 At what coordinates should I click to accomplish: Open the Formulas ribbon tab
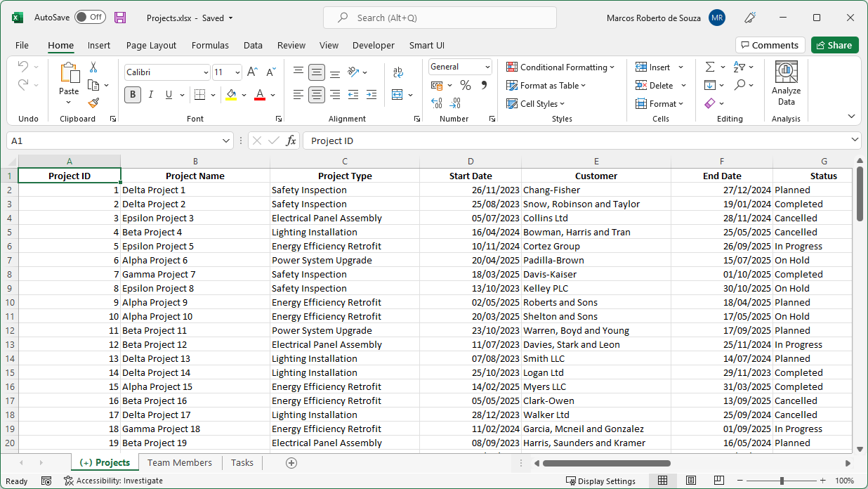pos(210,45)
